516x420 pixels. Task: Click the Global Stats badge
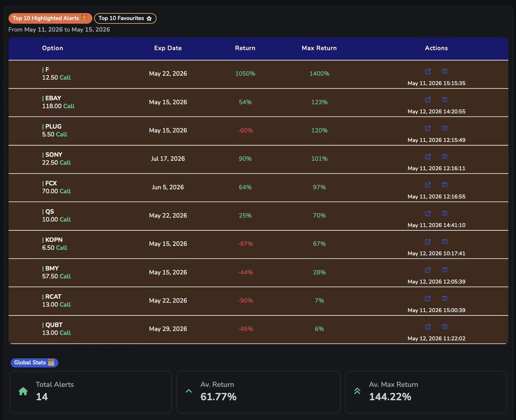(34, 362)
